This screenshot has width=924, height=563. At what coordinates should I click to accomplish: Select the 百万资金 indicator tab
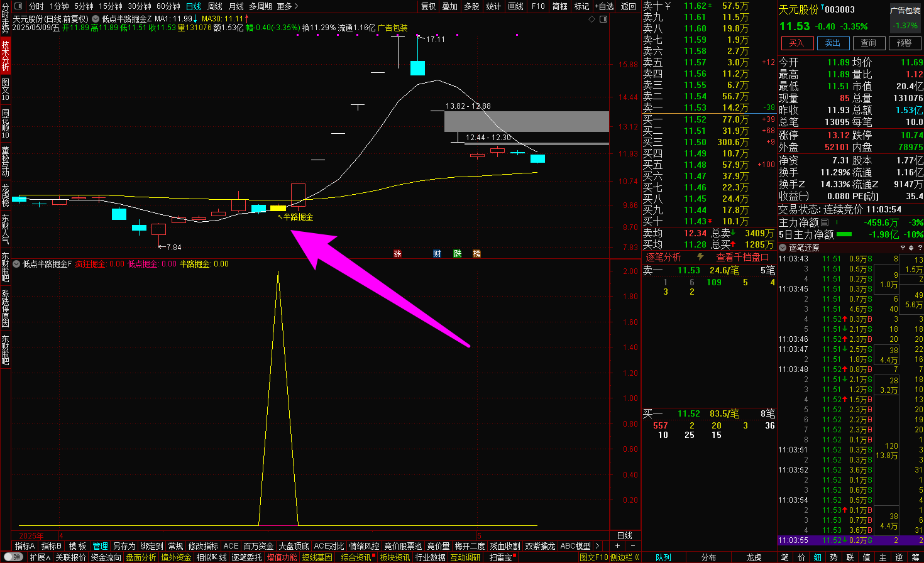(258, 546)
